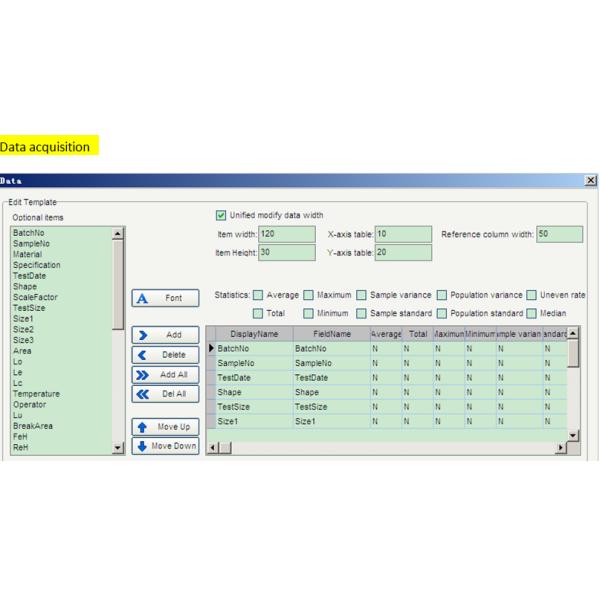Select ScaleFactor in Optional items list
This screenshot has height=600, width=600.
[34, 297]
